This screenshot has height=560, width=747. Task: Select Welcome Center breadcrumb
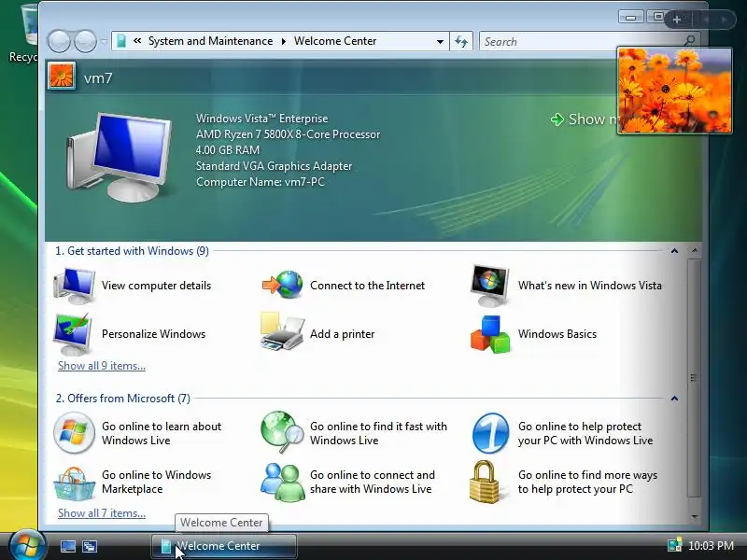335,41
